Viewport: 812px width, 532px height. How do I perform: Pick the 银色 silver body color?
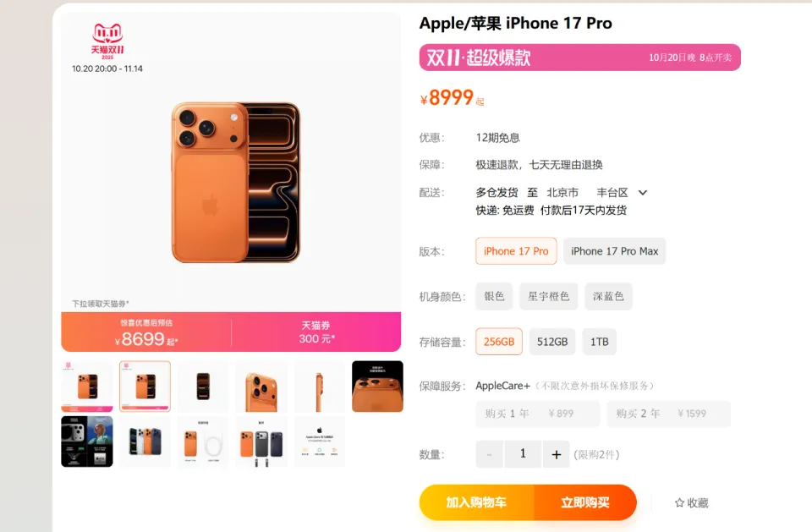494,296
